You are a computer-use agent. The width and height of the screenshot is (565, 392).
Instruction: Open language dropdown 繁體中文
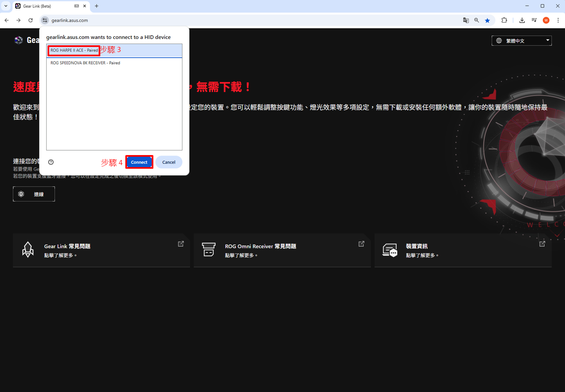click(x=522, y=41)
